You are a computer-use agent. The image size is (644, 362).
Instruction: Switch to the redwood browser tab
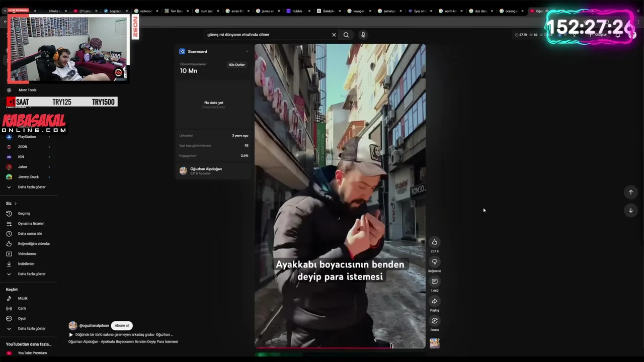click(145, 11)
